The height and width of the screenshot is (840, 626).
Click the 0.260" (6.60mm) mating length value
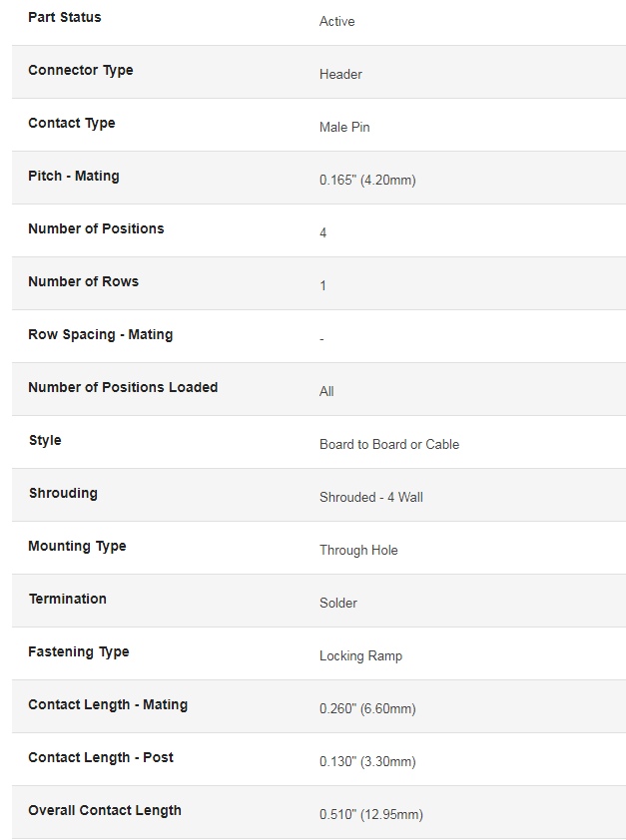(x=367, y=708)
